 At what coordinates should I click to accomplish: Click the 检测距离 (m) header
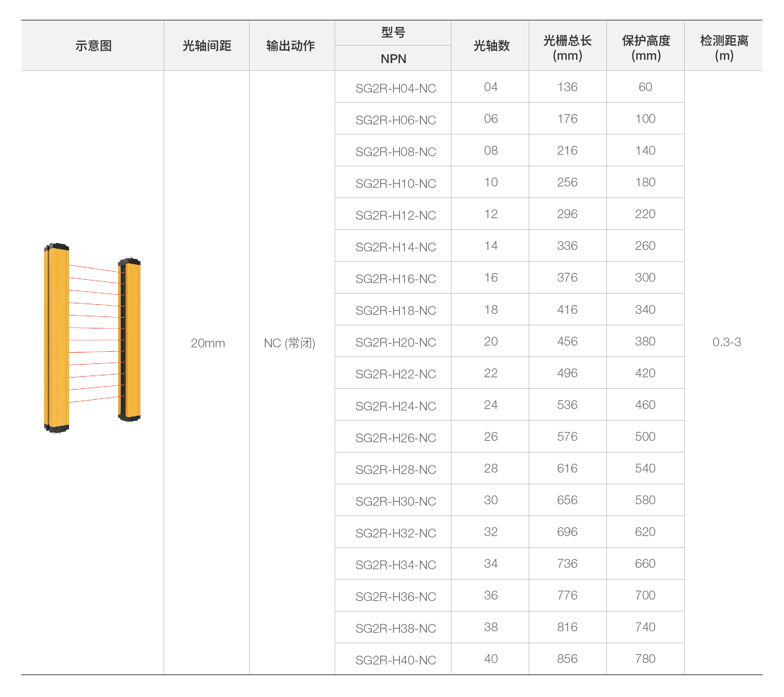coord(724,48)
